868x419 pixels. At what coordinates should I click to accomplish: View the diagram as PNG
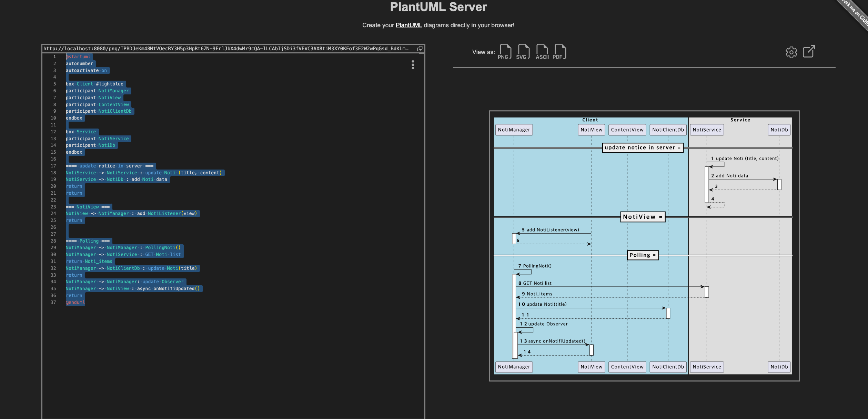tap(505, 52)
